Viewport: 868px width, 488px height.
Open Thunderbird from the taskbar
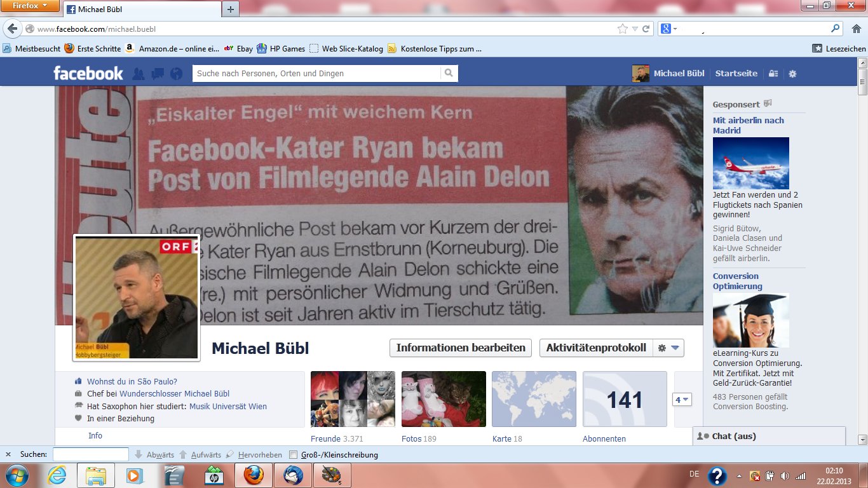(292, 475)
